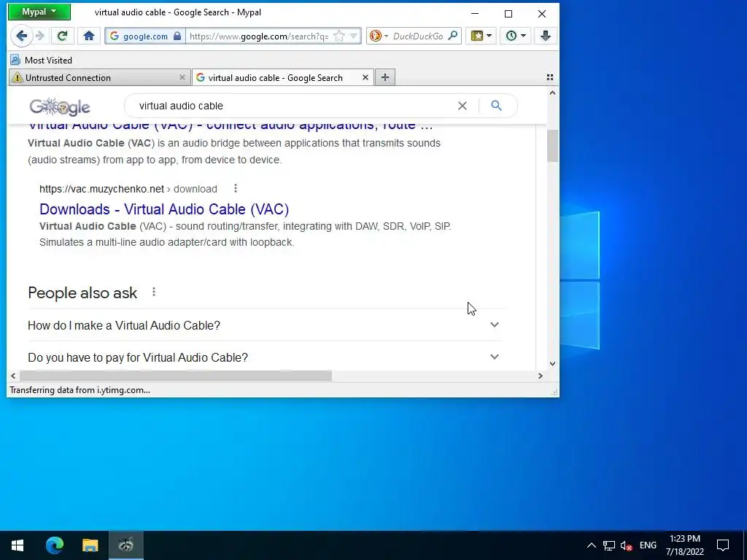The height and width of the screenshot is (560, 747).
Task: Bookmark this page with the star icon
Action: point(339,36)
